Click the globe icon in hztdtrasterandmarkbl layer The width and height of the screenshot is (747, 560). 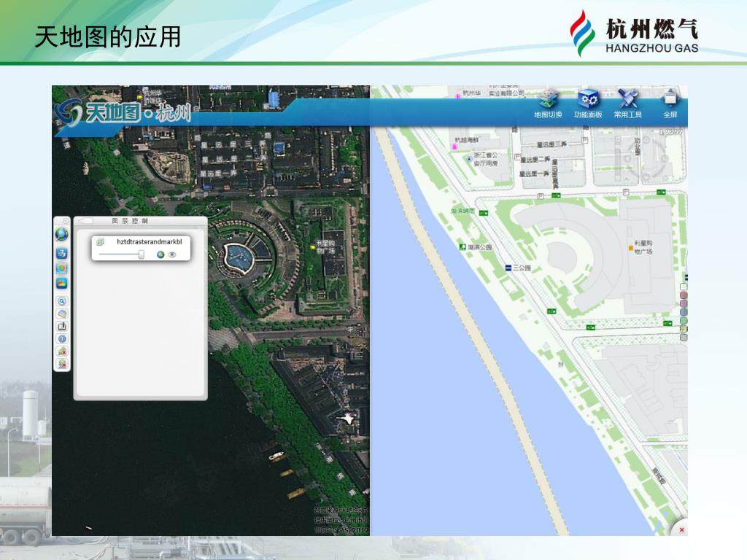pyautogui.click(x=160, y=254)
